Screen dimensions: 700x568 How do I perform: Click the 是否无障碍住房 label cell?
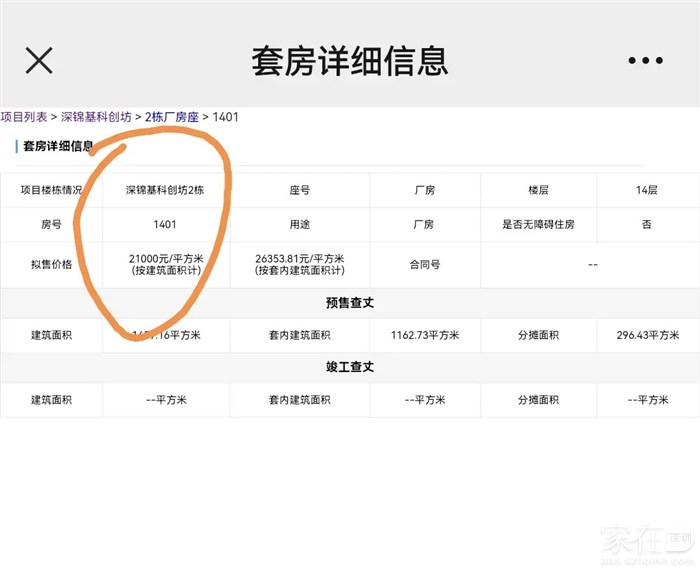538,224
